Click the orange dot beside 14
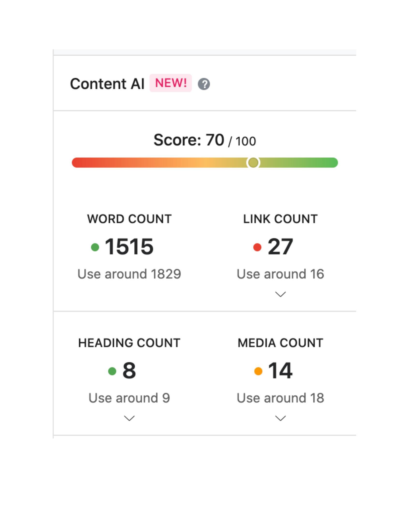Screen dimensions: 411x532 tap(258, 371)
